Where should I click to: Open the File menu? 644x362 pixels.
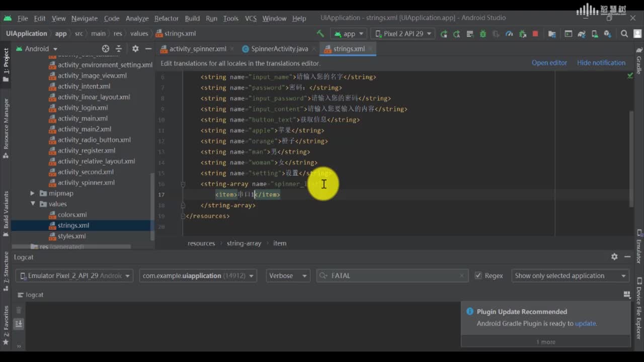point(23,18)
